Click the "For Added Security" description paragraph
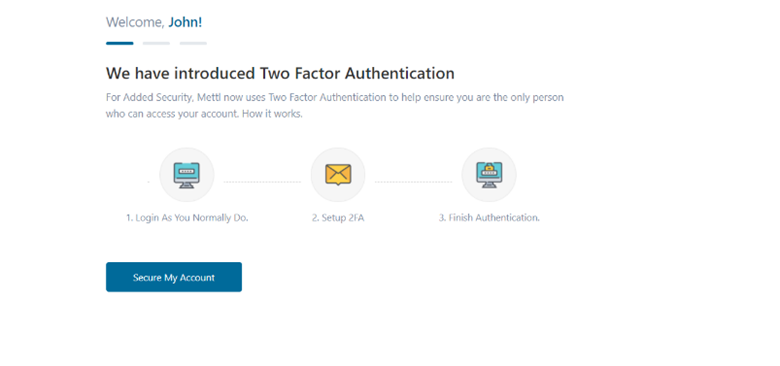The image size is (780, 366). pyautogui.click(x=335, y=105)
